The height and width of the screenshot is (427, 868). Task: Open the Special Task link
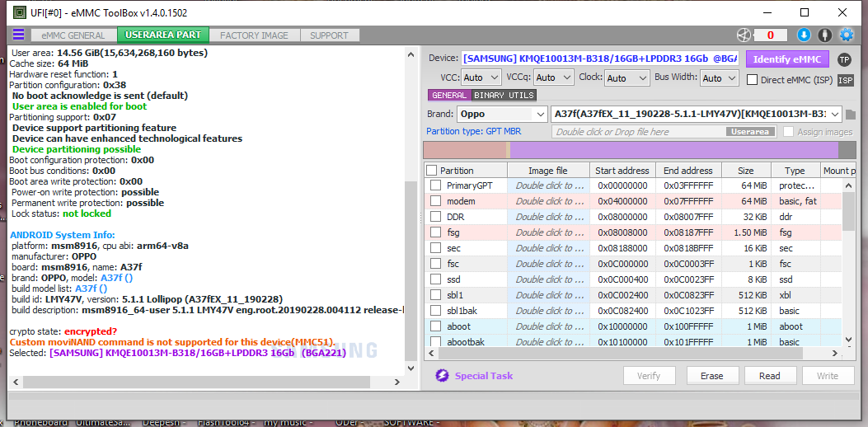point(484,376)
